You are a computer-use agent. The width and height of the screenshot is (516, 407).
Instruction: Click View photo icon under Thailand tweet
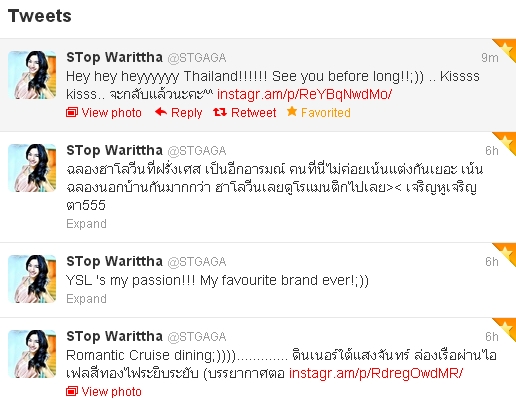[x=72, y=112]
